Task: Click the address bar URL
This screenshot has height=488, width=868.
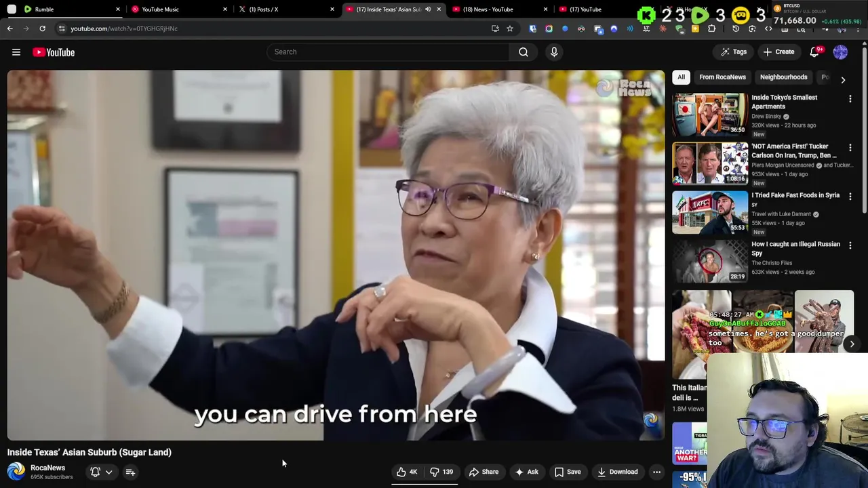Action: pos(124,28)
